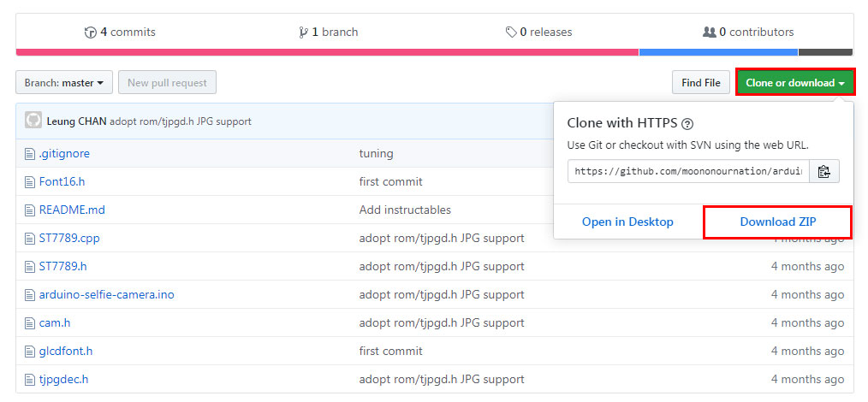Screen dimensions: 868x402
Task: Click the New pull request button
Action: [167, 83]
